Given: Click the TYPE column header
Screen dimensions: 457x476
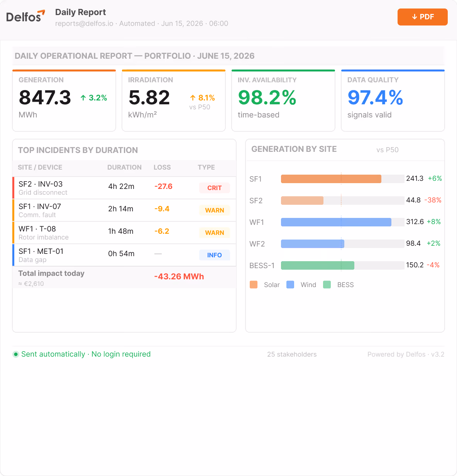Looking at the screenshot, I should click(206, 167).
